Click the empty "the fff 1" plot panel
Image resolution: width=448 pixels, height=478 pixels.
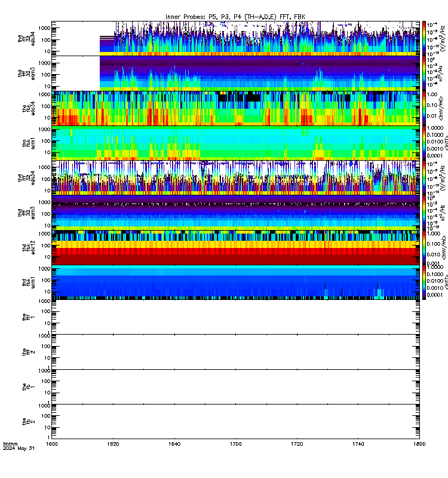tap(235, 317)
